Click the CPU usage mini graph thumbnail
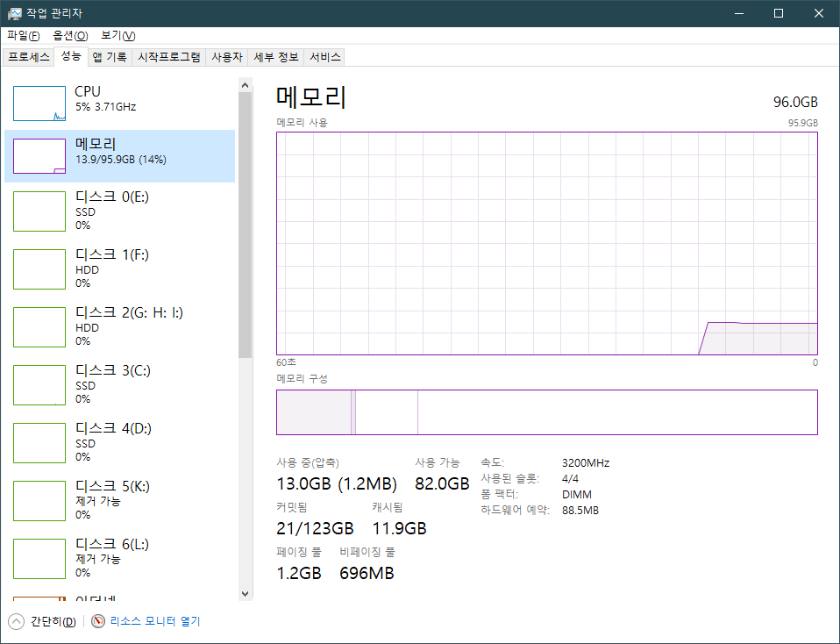The image size is (840, 644). tap(39, 104)
